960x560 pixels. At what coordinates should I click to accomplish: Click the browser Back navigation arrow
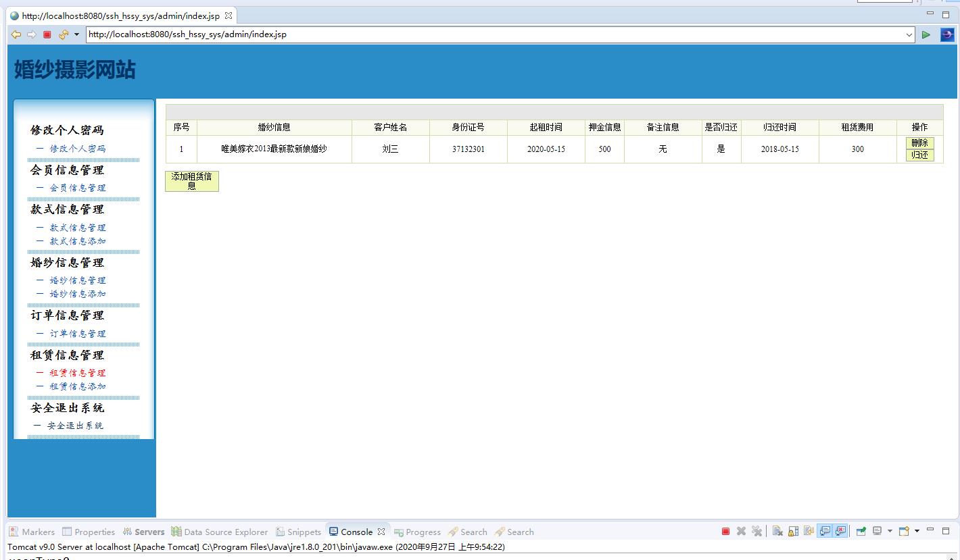pyautogui.click(x=16, y=34)
